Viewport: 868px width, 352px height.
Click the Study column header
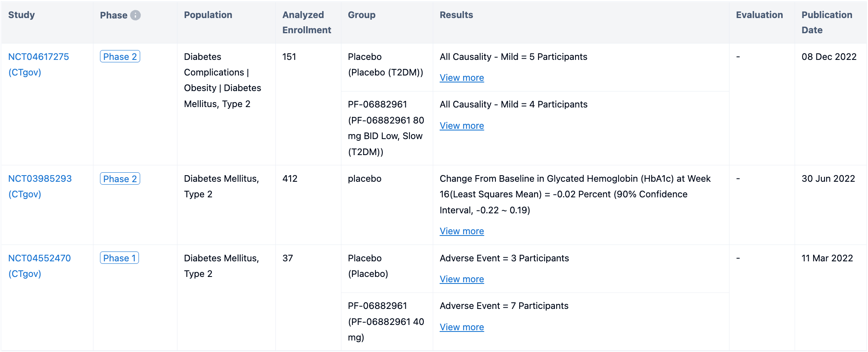pos(21,15)
